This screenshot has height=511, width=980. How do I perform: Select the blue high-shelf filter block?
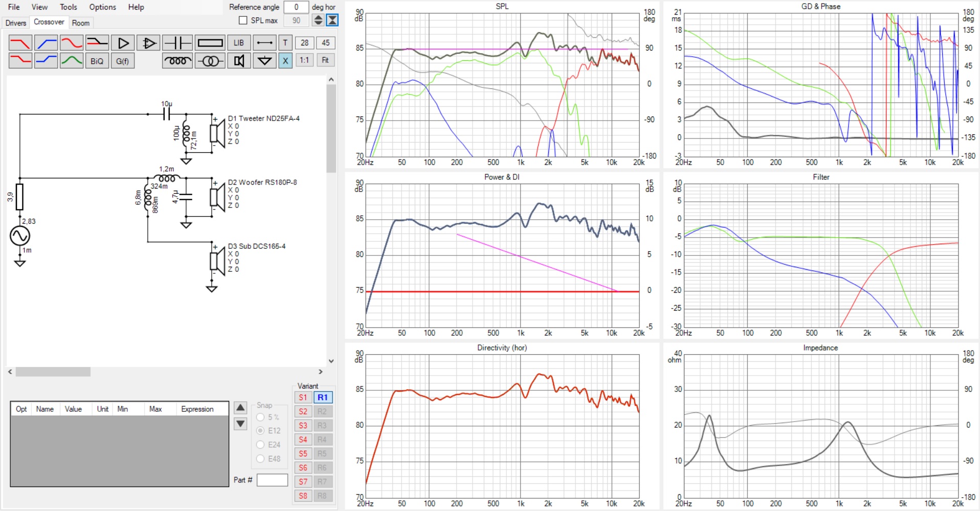[x=46, y=61]
